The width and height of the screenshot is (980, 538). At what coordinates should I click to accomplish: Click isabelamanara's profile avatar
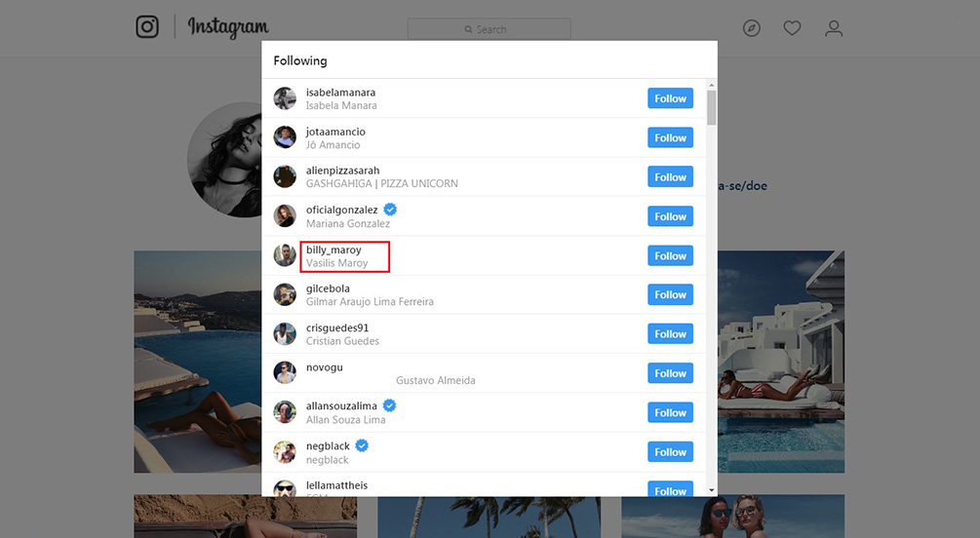285,98
